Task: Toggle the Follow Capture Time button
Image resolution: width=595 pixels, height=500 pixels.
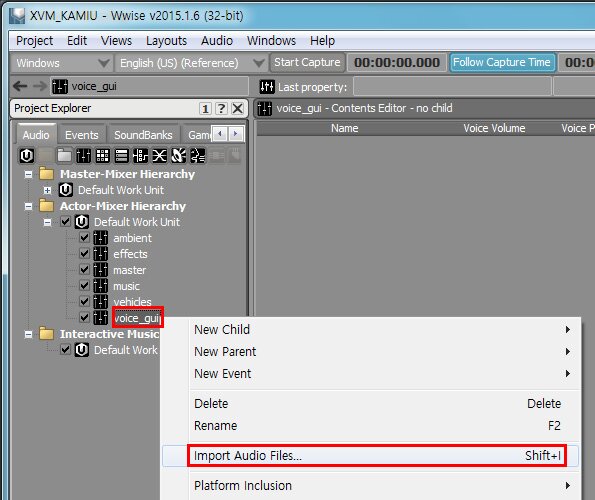Action: tap(502, 62)
